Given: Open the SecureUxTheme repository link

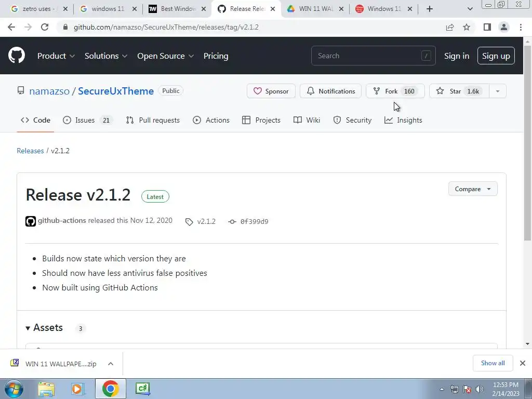Looking at the screenshot, I should pos(116,91).
